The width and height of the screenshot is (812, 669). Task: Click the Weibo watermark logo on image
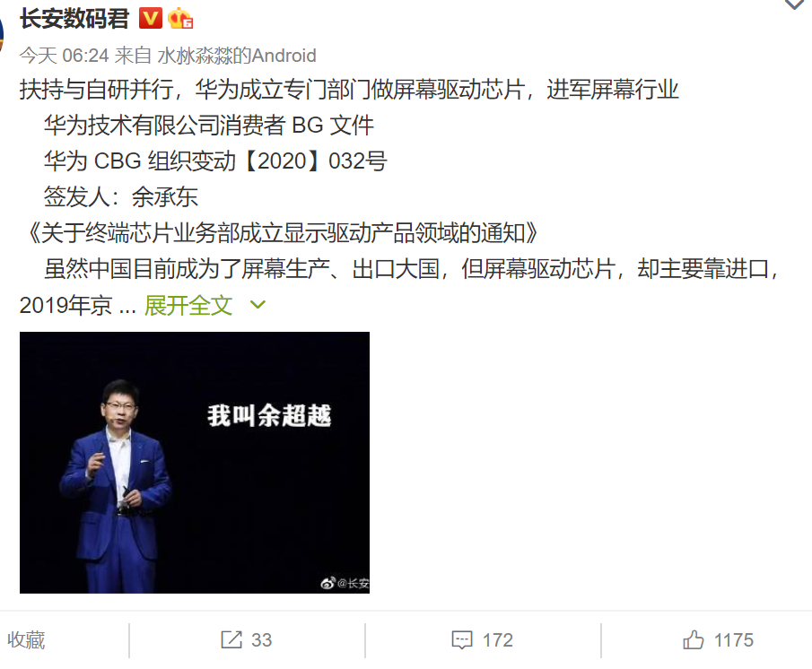(328, 583)
